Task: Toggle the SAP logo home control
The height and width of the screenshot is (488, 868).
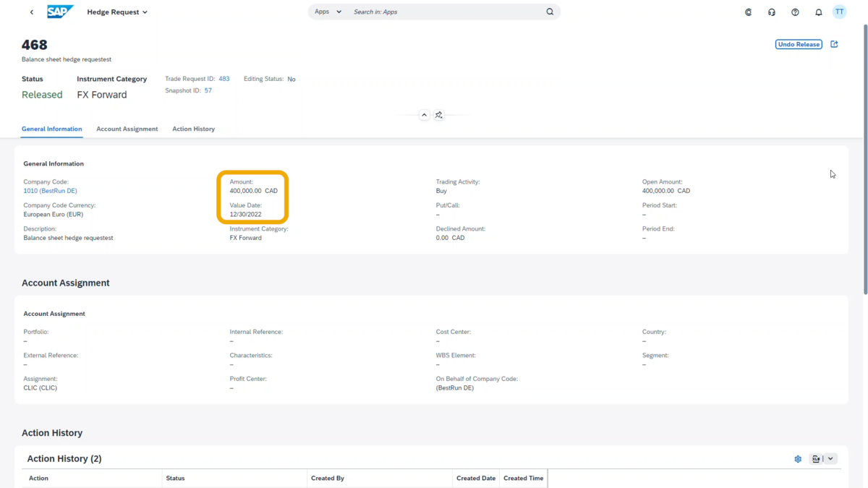Action: tap(59, 12)
